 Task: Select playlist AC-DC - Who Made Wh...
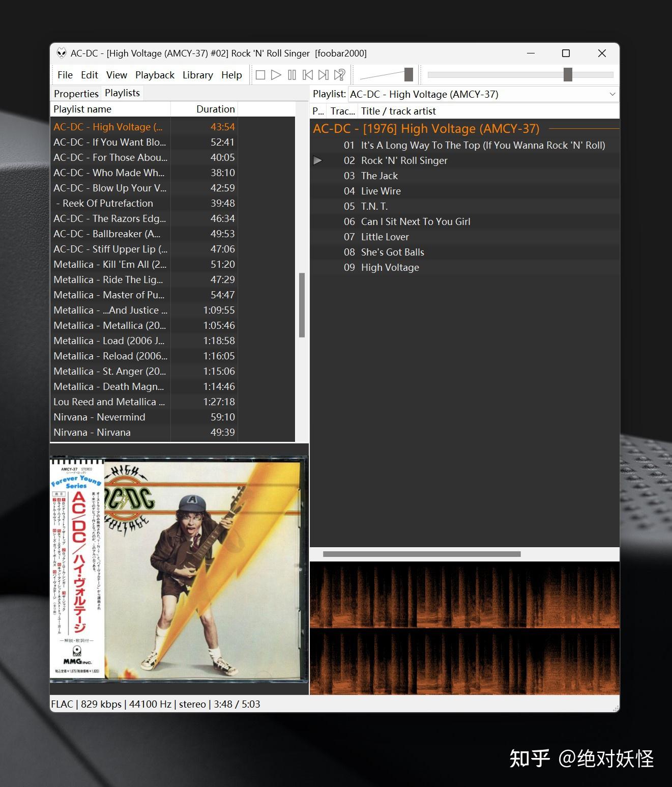pyautogui.click(x=172, y=173)
